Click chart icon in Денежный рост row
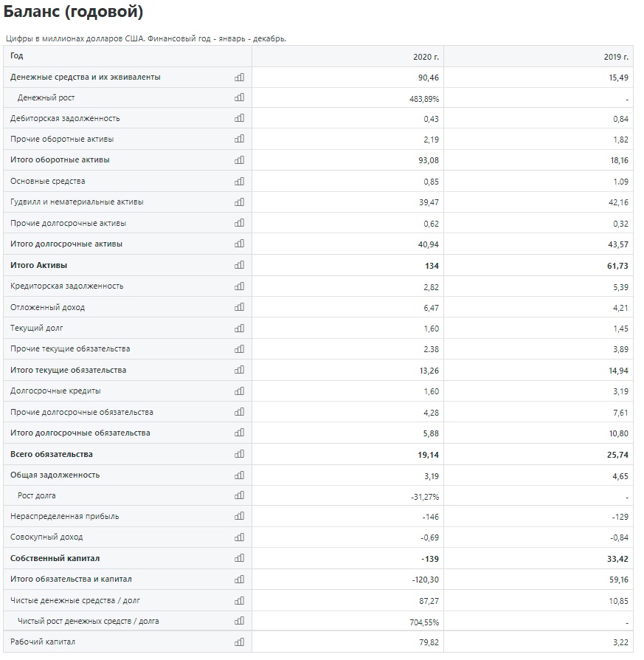Image resolution: width=644 pixels, height=660 pixels. click(x=239, y=97)
